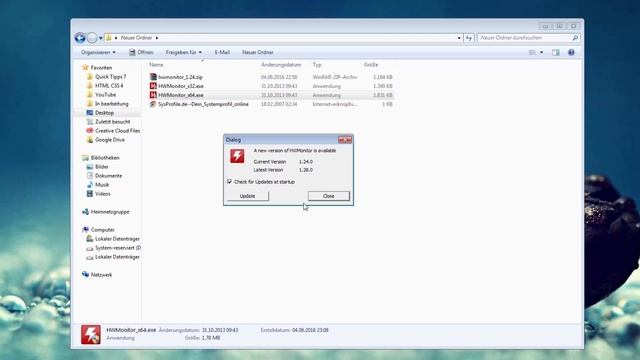Open Netzwerk in the navigation pane
The height and width of the screenshot is (360, 640).
tap(101, 275)
